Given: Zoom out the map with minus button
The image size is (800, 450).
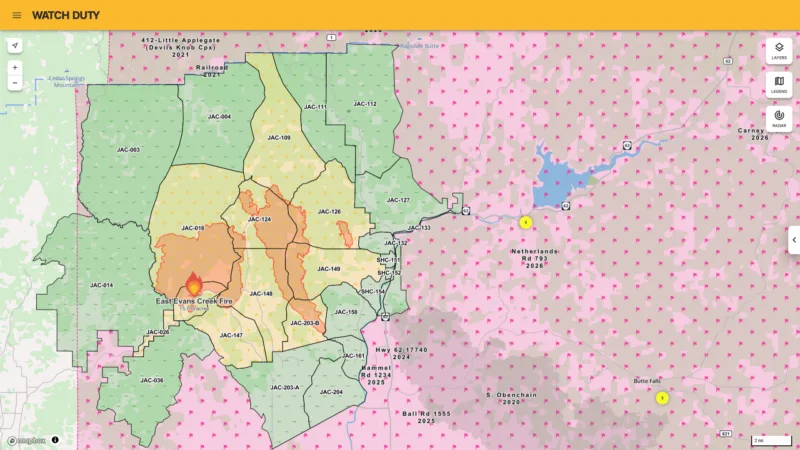Looking at the screenshot, I should [15, 83].
